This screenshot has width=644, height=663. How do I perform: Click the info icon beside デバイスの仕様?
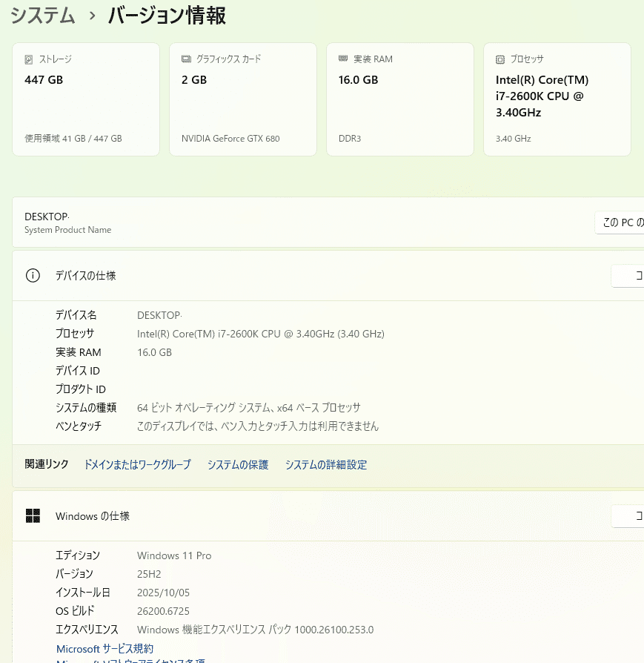tap(33, 275)
